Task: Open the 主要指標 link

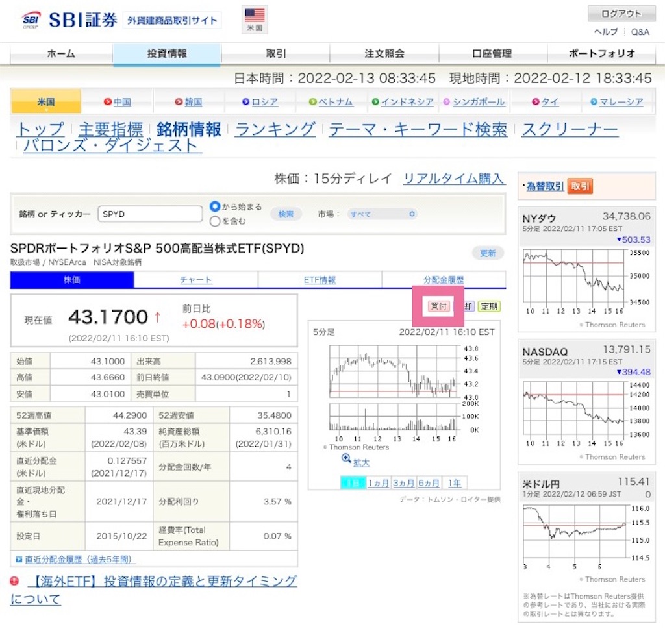Action: point(110,129)
